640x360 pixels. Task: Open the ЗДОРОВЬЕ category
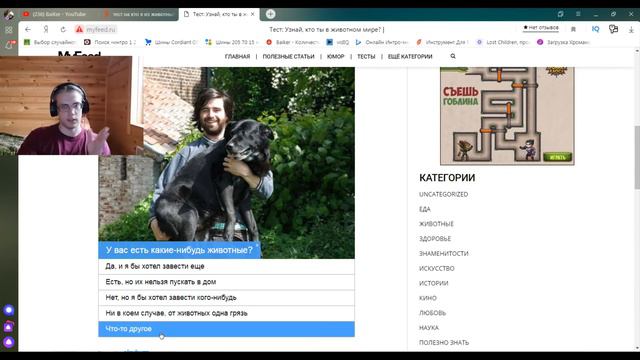[x=435, y=239]
